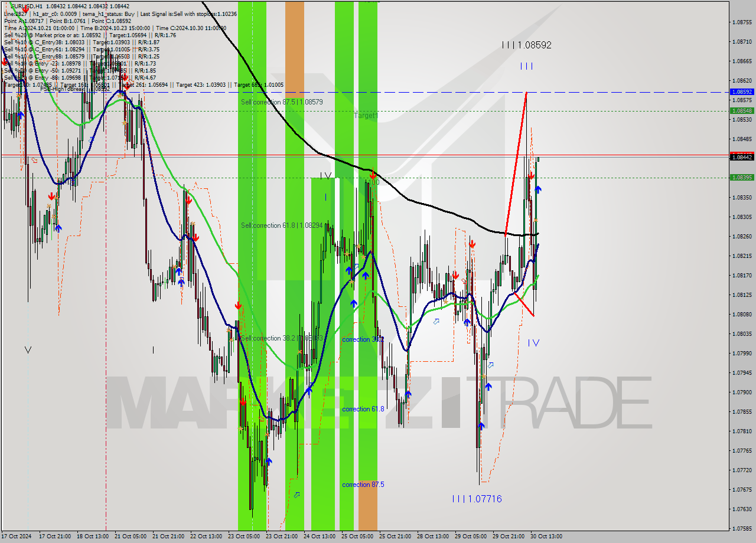
Task: Click the 1.07900 price axis value
Action: click(742, 392)
